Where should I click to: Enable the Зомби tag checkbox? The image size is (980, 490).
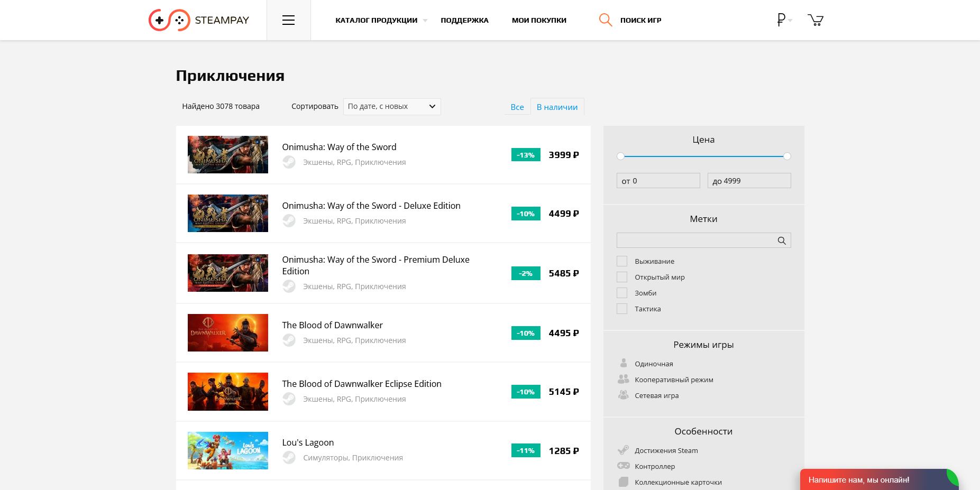[622, 293]
